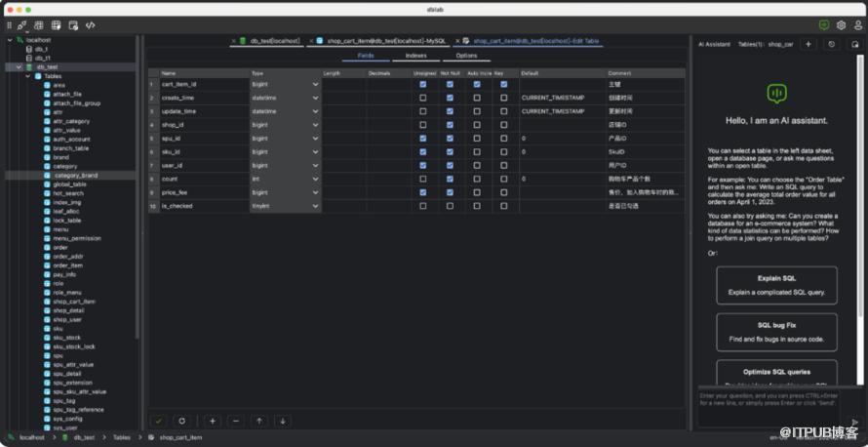Uncheck Unsigned for cart_item_id row
The width and height of the screenshot is (868, 447).
tap(422, 84)
